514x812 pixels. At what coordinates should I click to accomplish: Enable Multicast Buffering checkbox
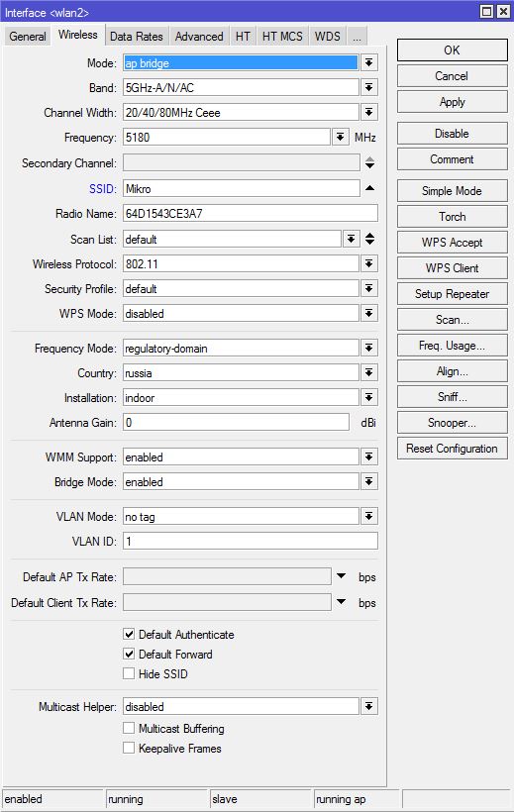[x=129, y=728]
